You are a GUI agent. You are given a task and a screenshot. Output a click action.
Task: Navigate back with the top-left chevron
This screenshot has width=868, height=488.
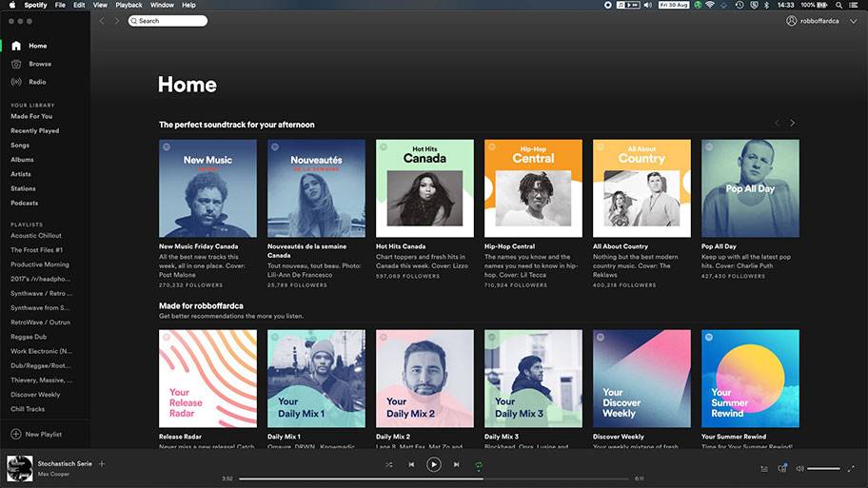tap(103, 20)
